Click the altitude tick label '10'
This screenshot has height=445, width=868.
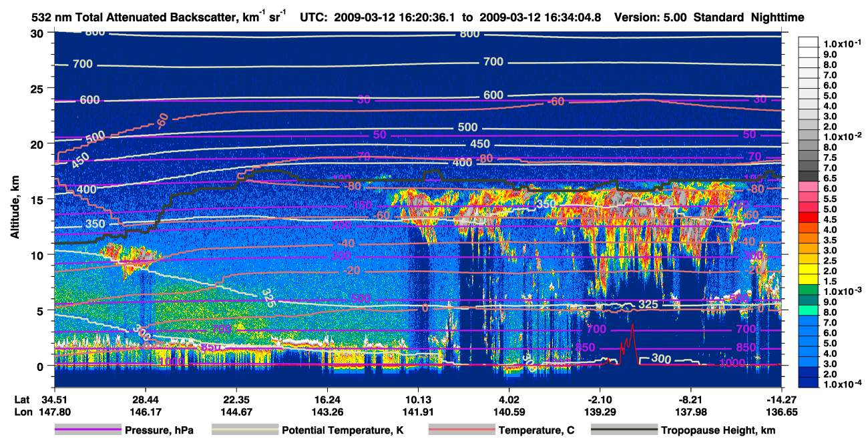click(38, 255)
